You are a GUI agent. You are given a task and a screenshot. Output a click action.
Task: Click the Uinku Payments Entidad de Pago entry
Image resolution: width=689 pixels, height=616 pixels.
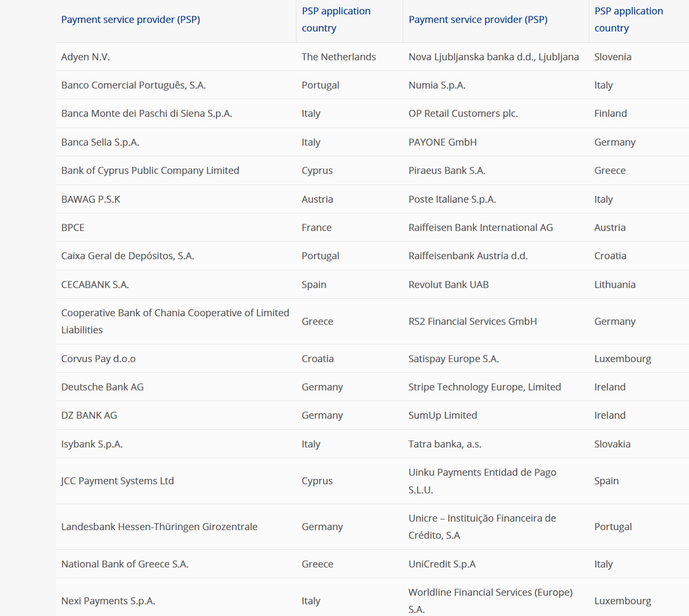[x=482, y=481]
